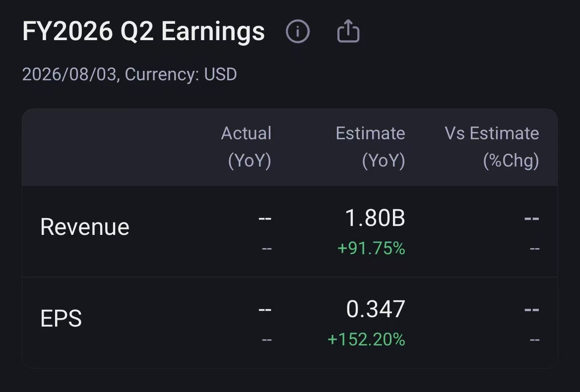Viewport: 580px width, 392px height.
Task: Tap the +91.75% revenue growth figure
Action: (x=371, y=248)
